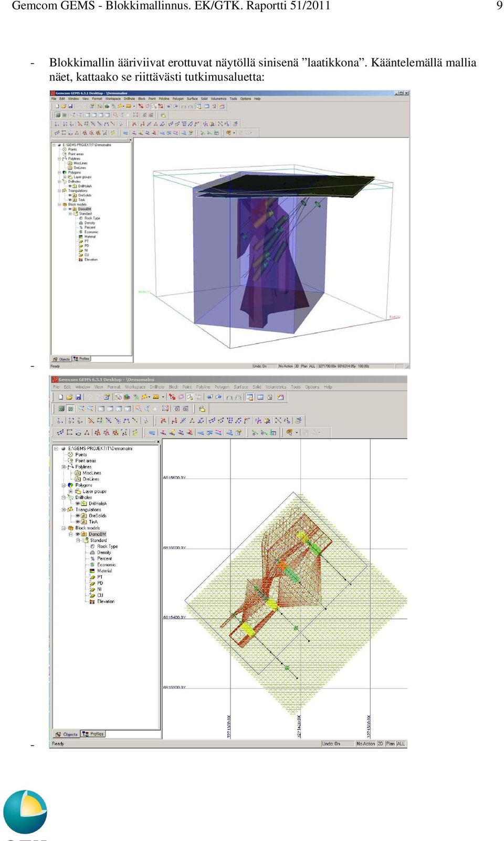
Task: Click "No Action" in the plan-view status bar
Action: coord(366,744)
